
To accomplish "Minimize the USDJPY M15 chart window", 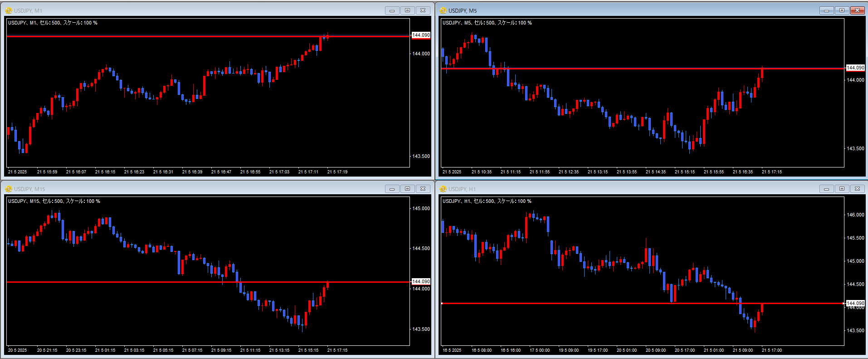I will (392, 189).
